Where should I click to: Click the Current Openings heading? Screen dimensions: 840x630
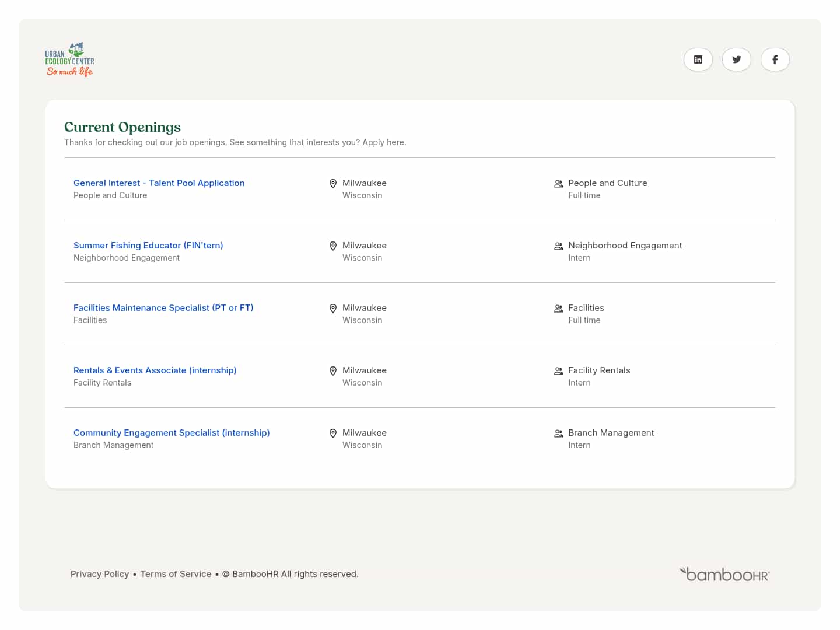[123, 127]
